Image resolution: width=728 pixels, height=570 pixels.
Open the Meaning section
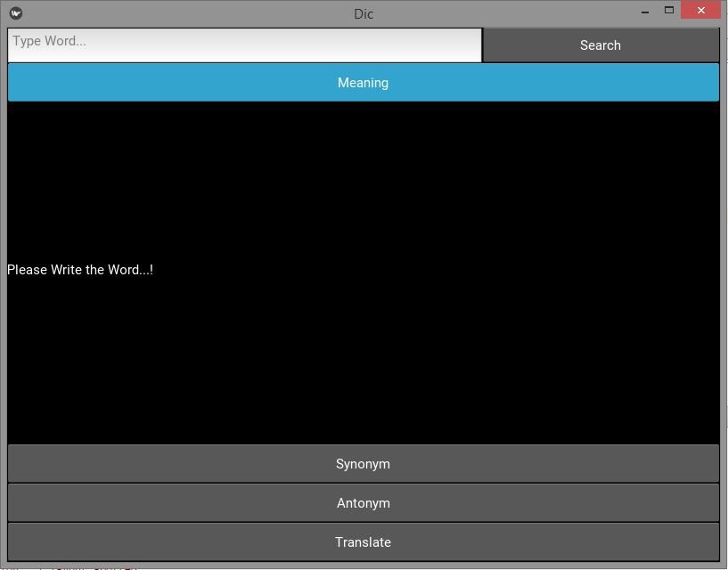point(363,83)
